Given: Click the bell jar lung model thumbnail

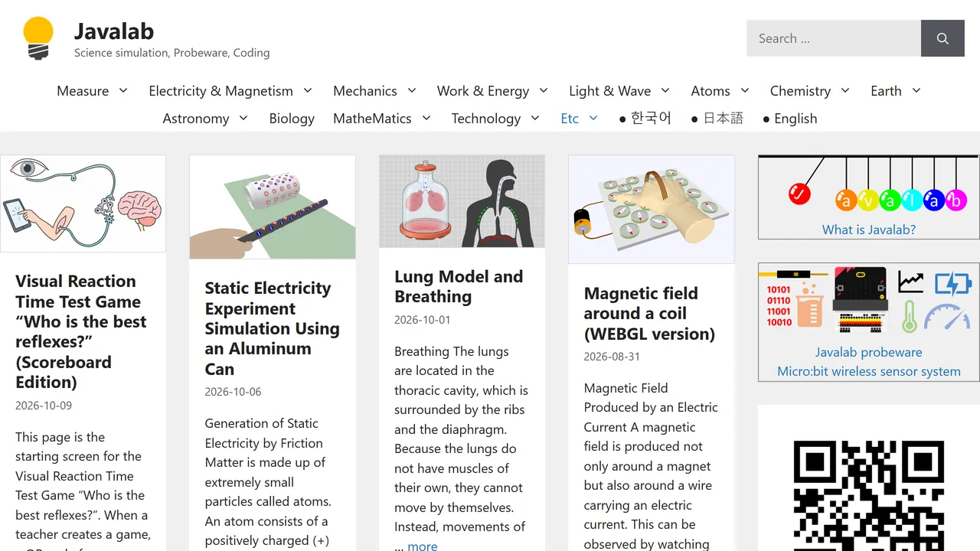Looking at the screenshot, I should (462, 201).
